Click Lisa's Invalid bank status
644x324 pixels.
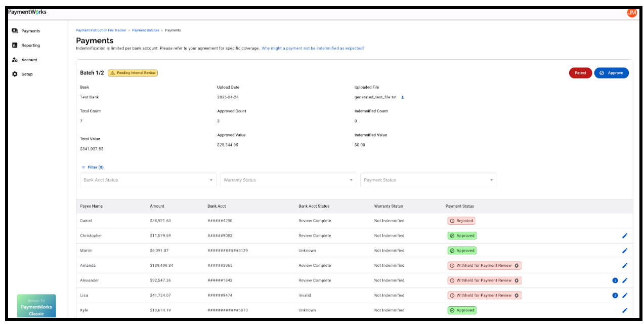(x=305, y=295)
